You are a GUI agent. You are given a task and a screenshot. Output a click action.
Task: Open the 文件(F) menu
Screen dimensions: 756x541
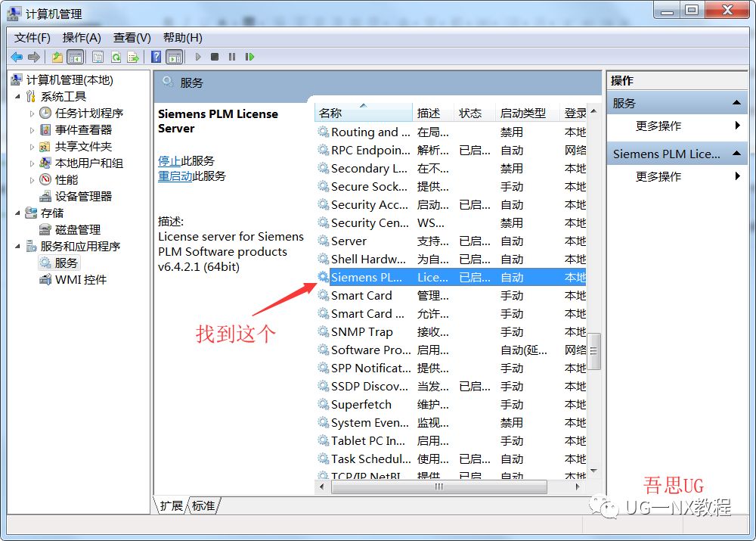click(x=32, y=38)
